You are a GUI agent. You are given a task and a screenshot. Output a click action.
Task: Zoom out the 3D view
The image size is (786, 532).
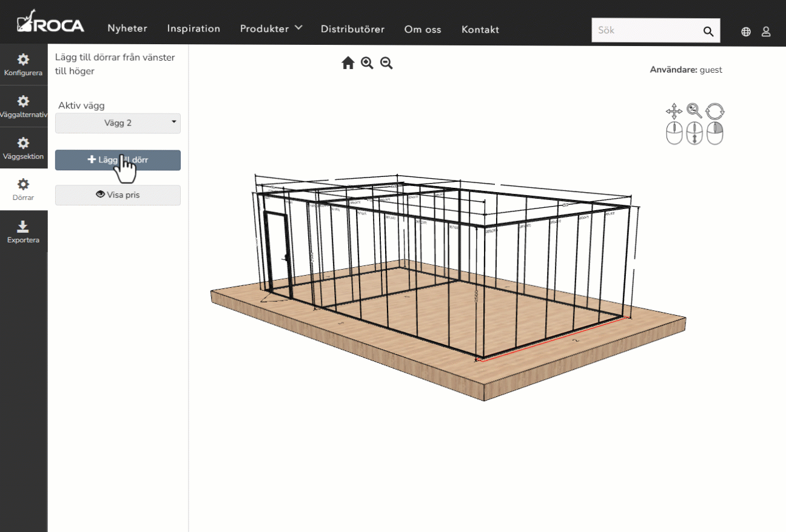tap(386, 63)
